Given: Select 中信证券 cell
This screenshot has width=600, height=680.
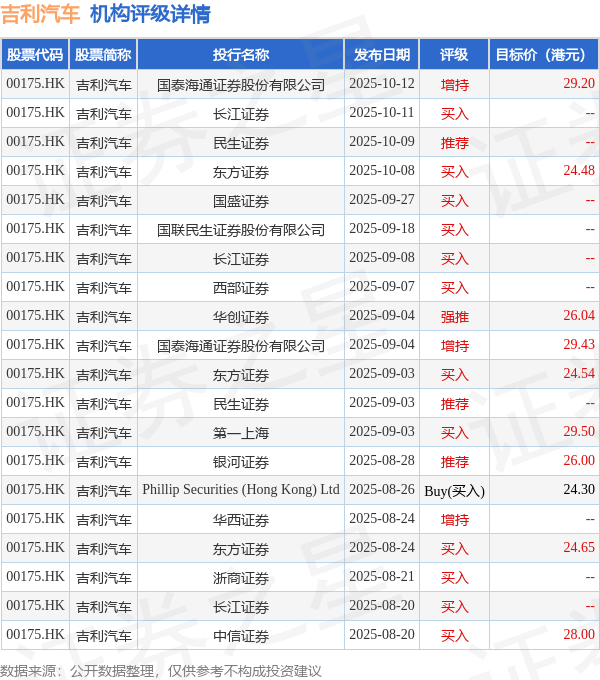Looking at the screenshot, I should pos(241,637).
